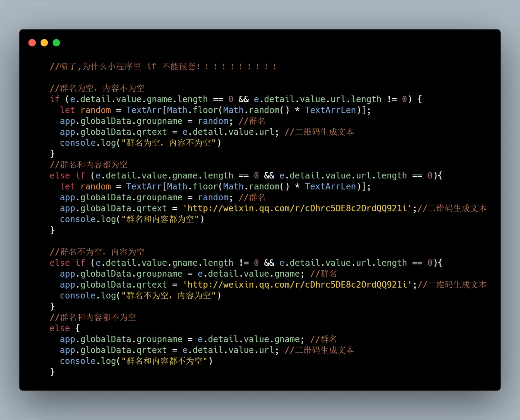Click the comment //群名和内容都不为空
The height and width of the screenshot is (420, 520).
93,317
